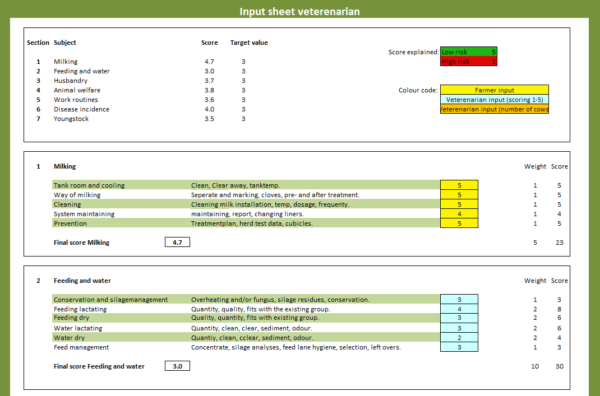Select the yellow score cell for Way of milking
This screenshot has height=396, width=600.
coord(459,195)
